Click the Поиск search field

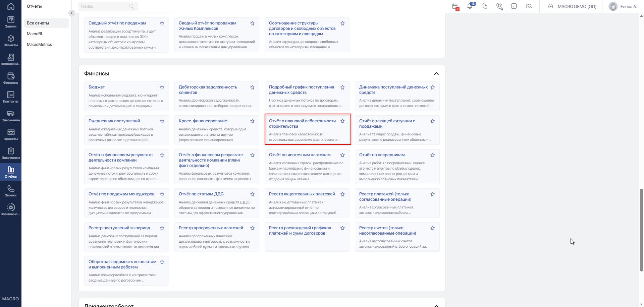[108, 6]
